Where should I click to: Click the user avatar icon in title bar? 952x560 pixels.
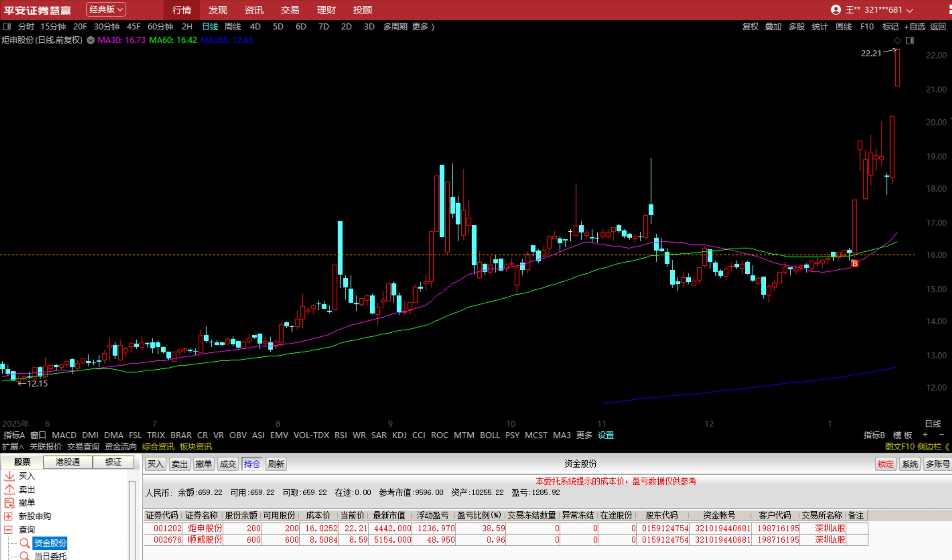click(835, 10)
